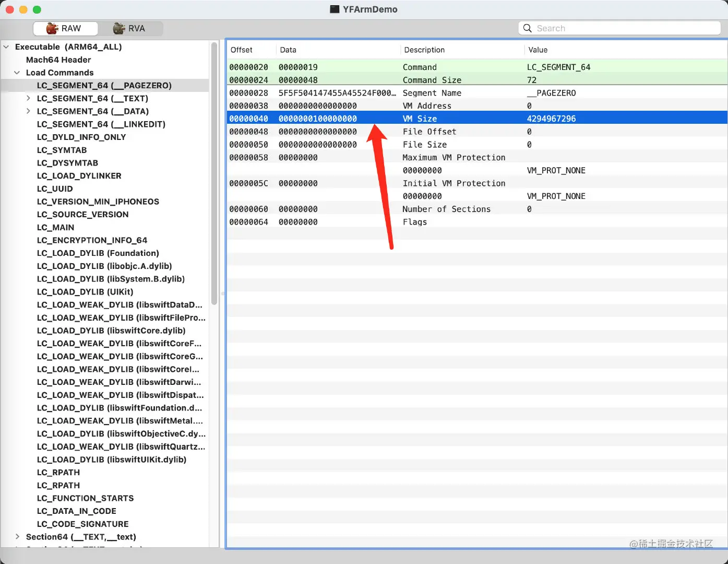Screen dimensions: 728x564
Task: Switch to the RAW view tab
Action: coord(65,28)
